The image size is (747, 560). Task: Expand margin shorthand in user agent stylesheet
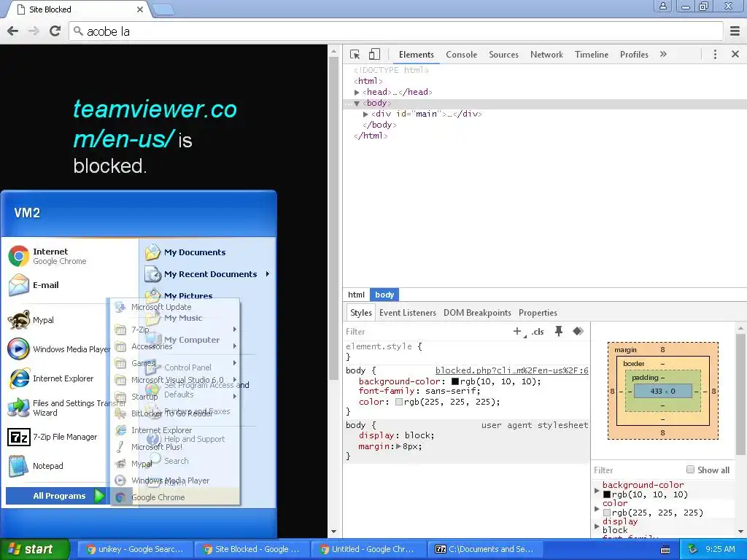[x=398, y=446]
